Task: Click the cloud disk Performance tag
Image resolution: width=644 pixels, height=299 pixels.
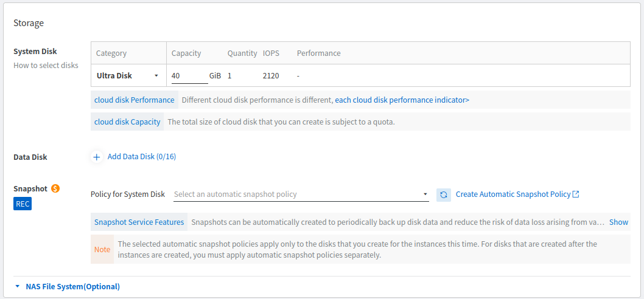Action: [x=134, y=100]
